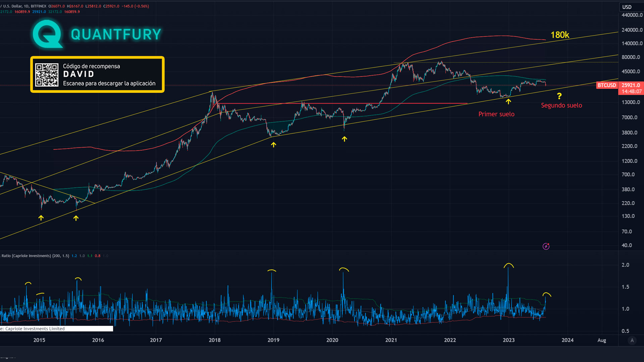The height and width of the screenshot is (362, 644).
Task: Select the yellow question mark annotation
Action: tap(559, 96)
